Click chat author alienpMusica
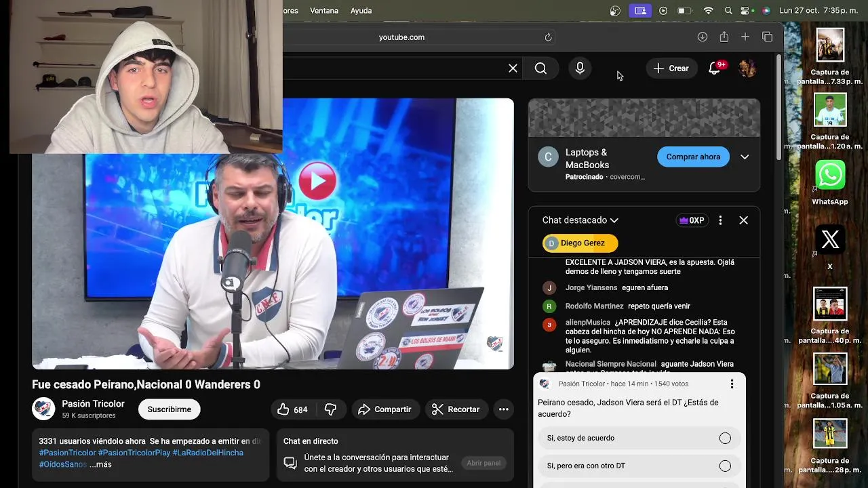 point(588,323)
